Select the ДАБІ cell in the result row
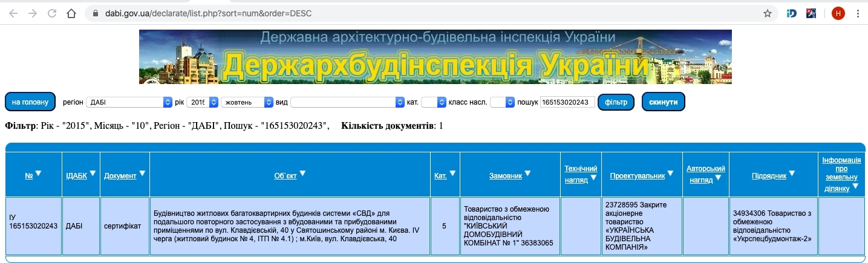Screen dimensions: 868x263 (x=81, y=226)
